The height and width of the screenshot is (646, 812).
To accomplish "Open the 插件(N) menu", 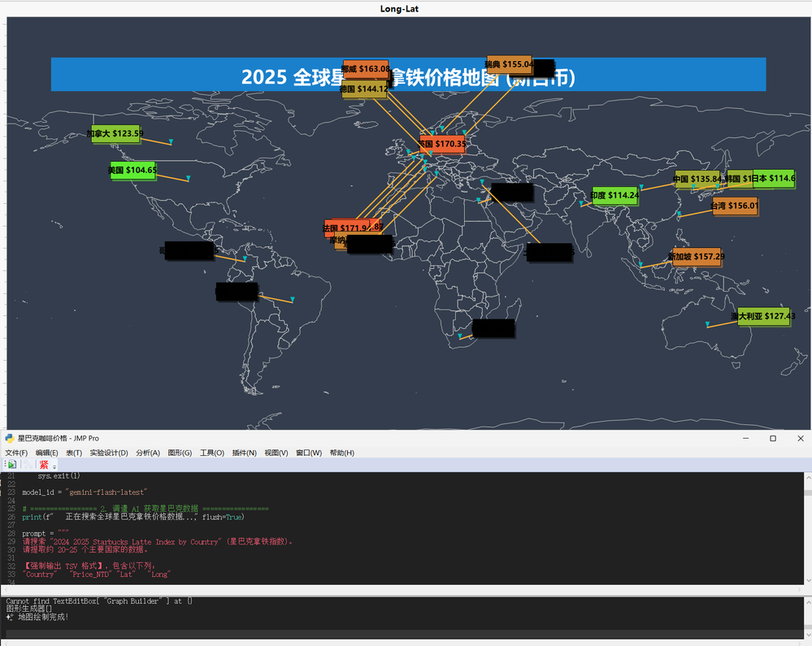I will pos(245,453).
